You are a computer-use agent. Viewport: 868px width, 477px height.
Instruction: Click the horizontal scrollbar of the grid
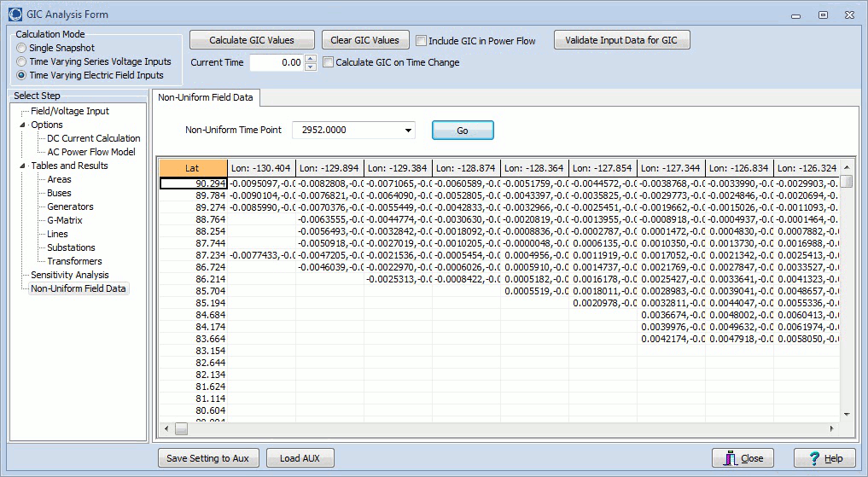click(x=504, y=428)
